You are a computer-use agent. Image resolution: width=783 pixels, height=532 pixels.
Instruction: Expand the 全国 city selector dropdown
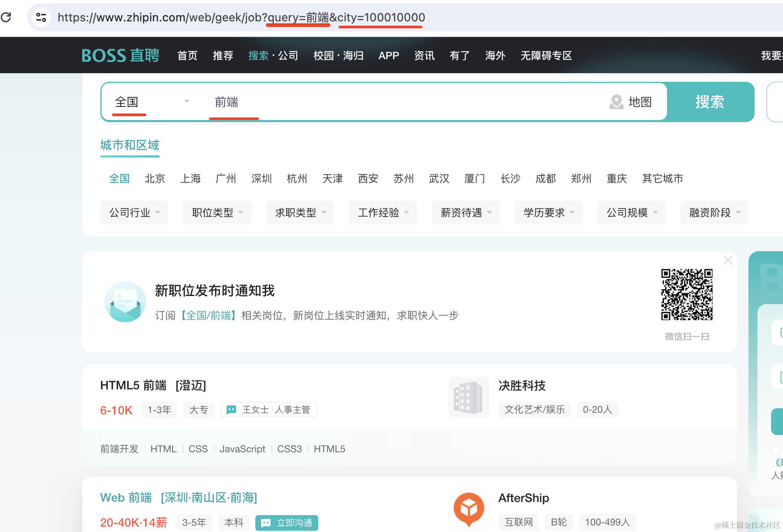[186, 102]
